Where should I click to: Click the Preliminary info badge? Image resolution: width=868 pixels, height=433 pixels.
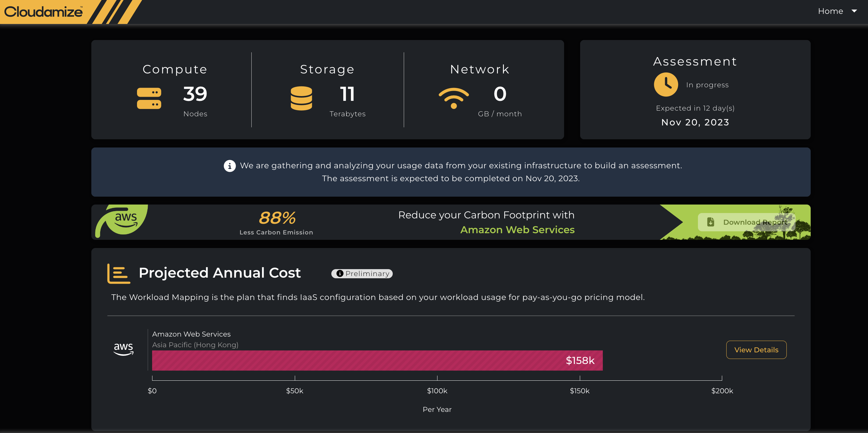coord(362,274)
